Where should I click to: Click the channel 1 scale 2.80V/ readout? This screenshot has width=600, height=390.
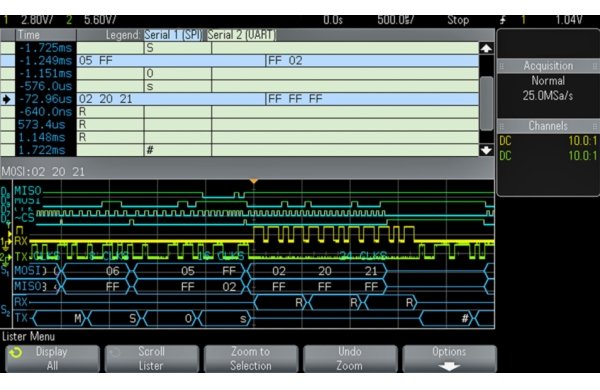pyautogui.click(x=37, y=20)
